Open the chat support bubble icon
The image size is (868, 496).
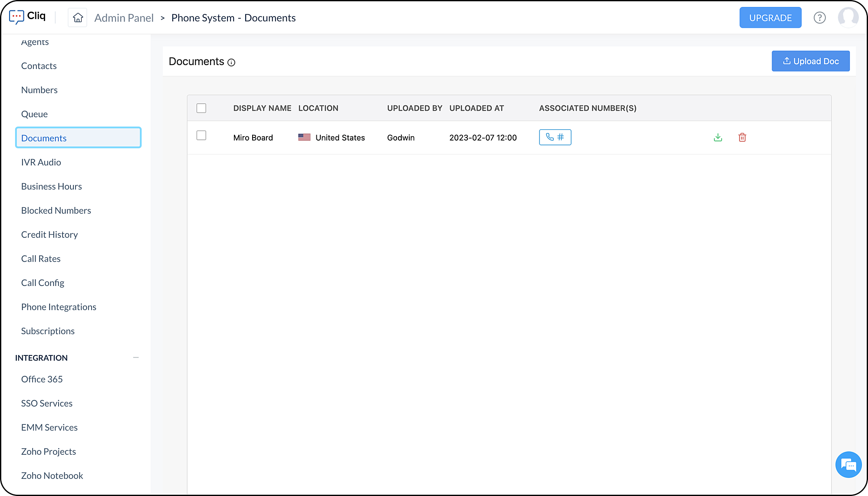click(848, 465)
